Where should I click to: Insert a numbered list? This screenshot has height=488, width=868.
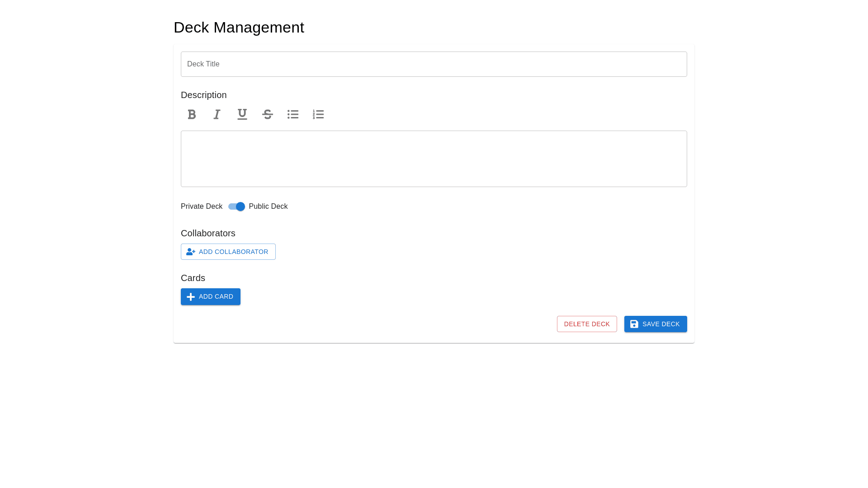tap(318, 114)
